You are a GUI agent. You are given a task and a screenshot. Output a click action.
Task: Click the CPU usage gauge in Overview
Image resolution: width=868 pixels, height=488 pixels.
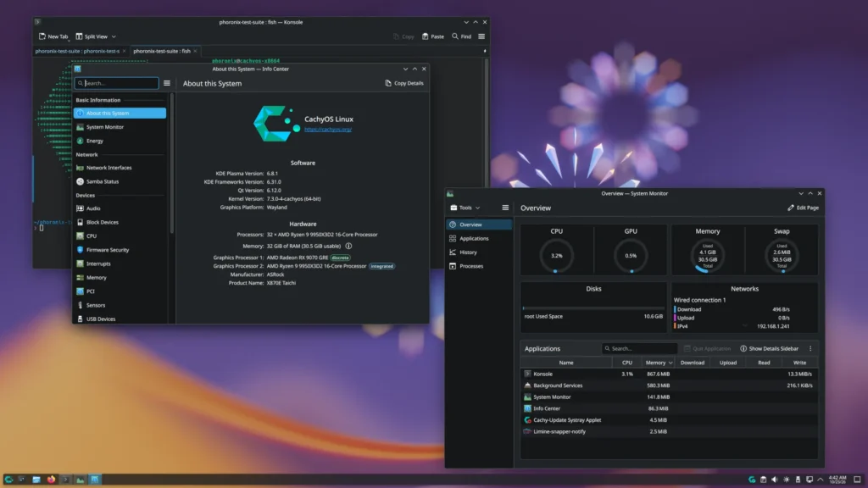click(556, 256)
